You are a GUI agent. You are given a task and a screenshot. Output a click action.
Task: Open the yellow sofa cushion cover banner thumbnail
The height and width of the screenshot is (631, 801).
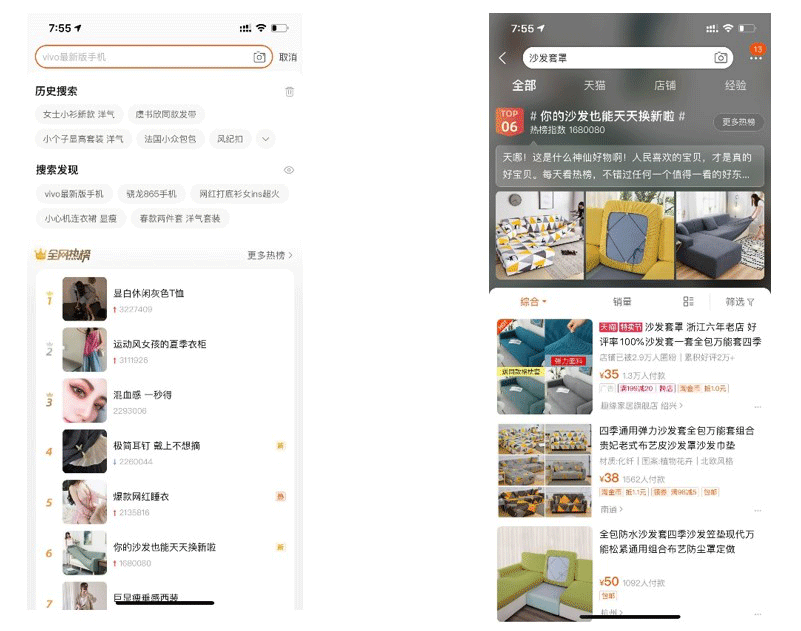tap(630, 236)
